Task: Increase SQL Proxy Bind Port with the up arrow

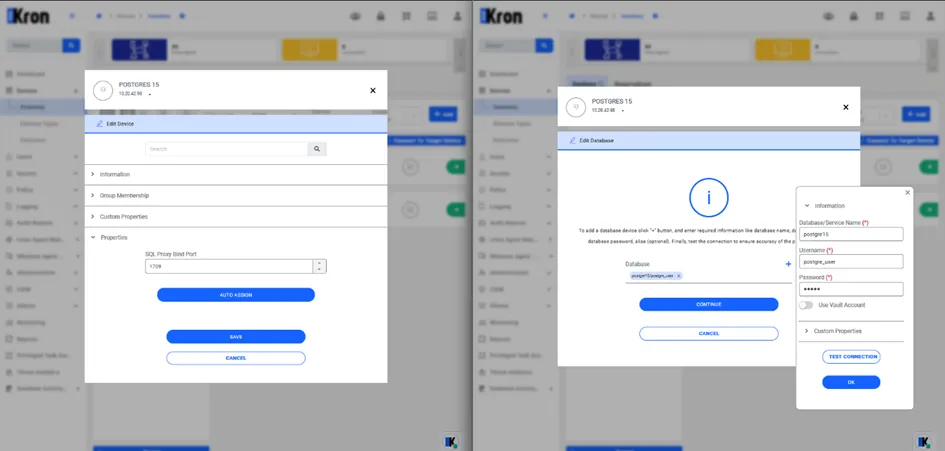Action: 319,263
